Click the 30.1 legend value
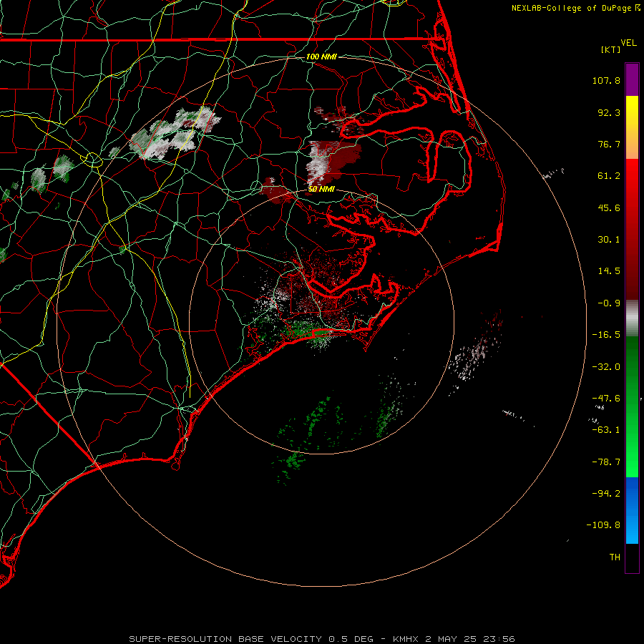The height and width of the screenshot is (644, 644). pyautogui.click(x=609, y=240)
